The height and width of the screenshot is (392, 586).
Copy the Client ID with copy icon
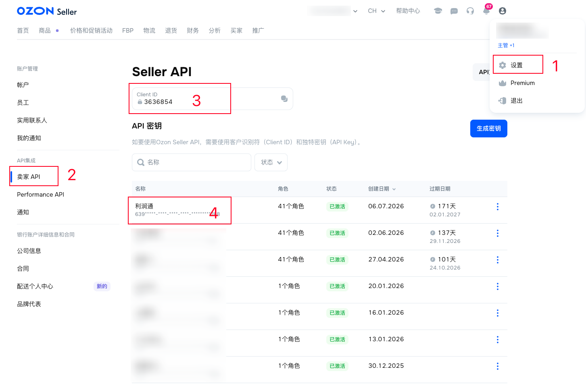pos(284,99)
